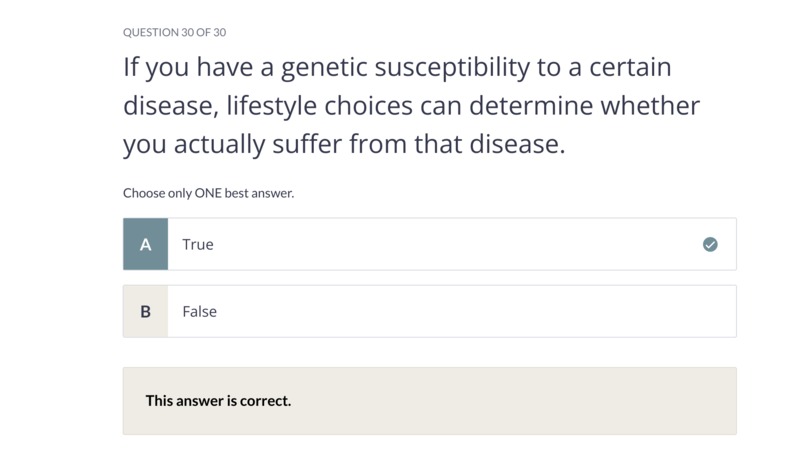Click 'you actually suffer from that disease' line
Image resolution: width=800 pixels, height=450 pixels.
point(344,144)
